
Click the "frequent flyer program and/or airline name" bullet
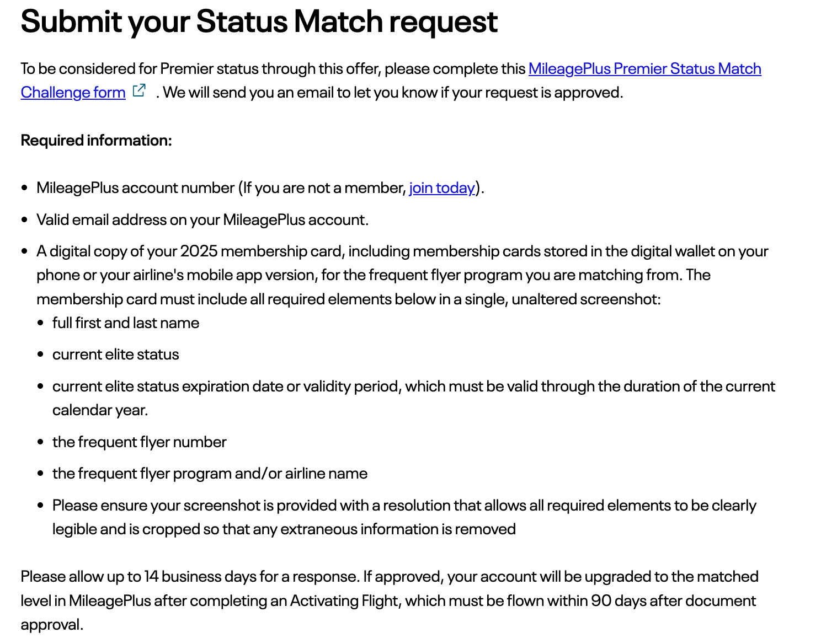pos(210,474)
